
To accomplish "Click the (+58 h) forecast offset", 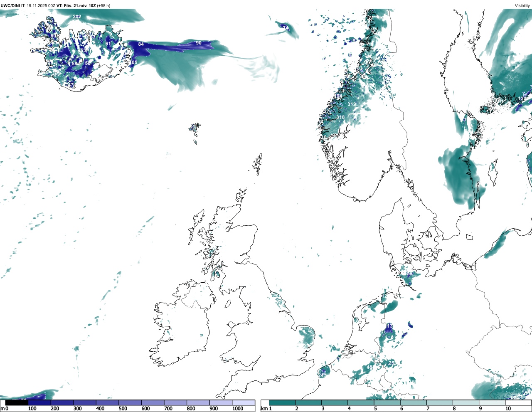I will (104, 5).
